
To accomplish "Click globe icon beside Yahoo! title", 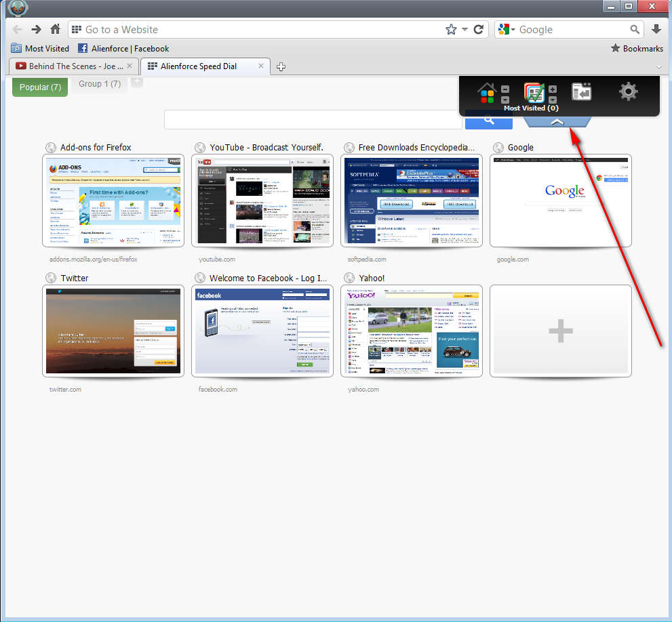I will pos(349,278).
